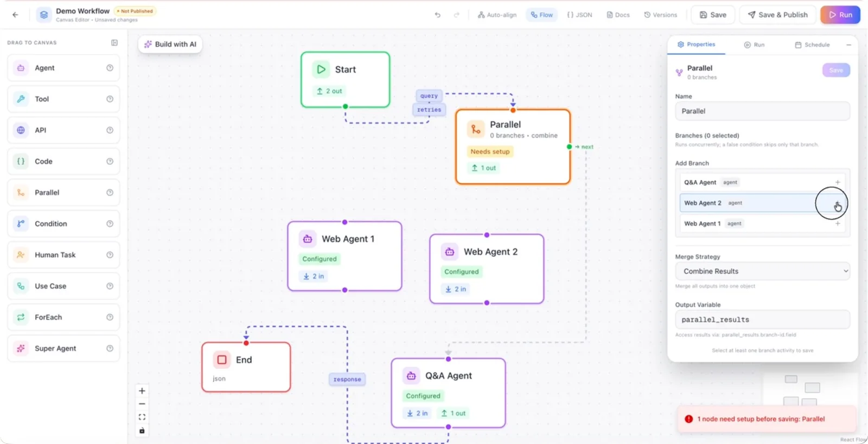Click the help icon beside Super Agent
Viewport: 868px width, 444px height.
[110, 349]
